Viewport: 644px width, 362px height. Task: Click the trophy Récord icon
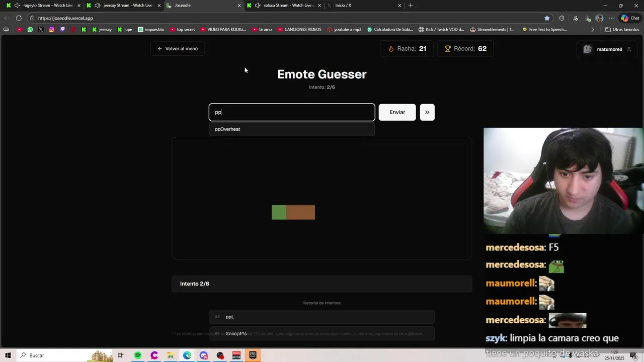(447, 49)
